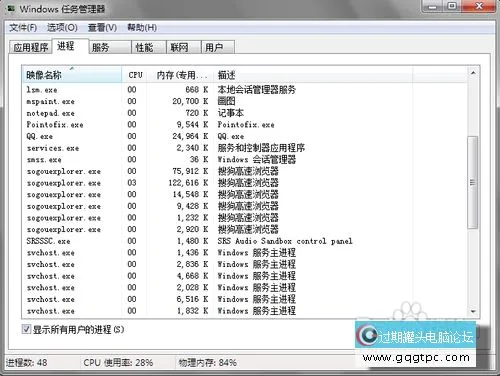500x376 pixels.
Task: Click the 本地会话管理器服务 description
Action: click(257, 89)
